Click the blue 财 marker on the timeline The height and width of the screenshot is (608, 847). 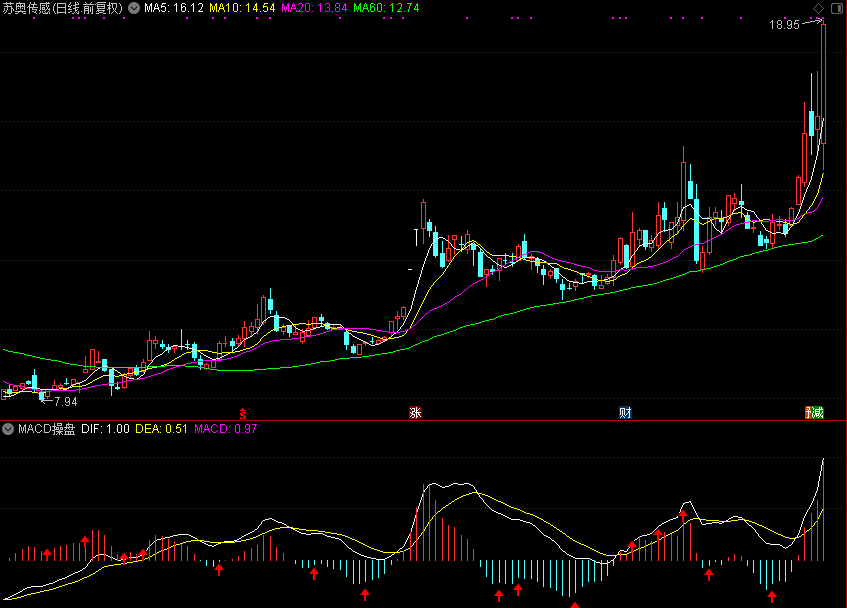point(625,413)
